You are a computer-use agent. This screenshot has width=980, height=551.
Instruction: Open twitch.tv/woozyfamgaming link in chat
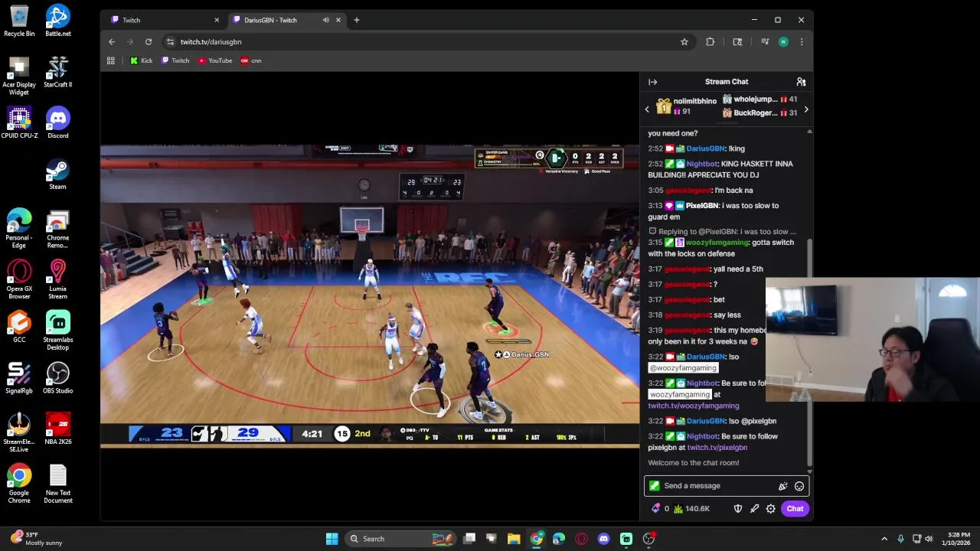[x=694, y=406]
